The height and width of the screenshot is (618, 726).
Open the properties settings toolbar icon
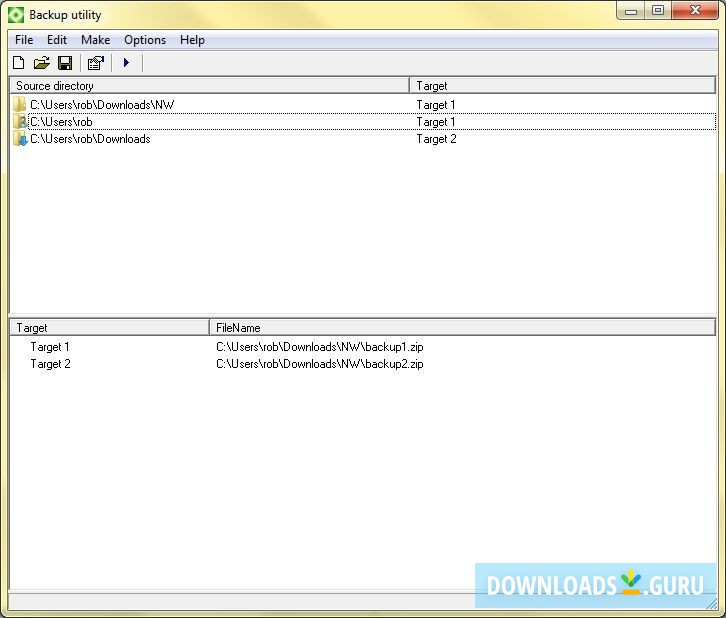(96, 62)
